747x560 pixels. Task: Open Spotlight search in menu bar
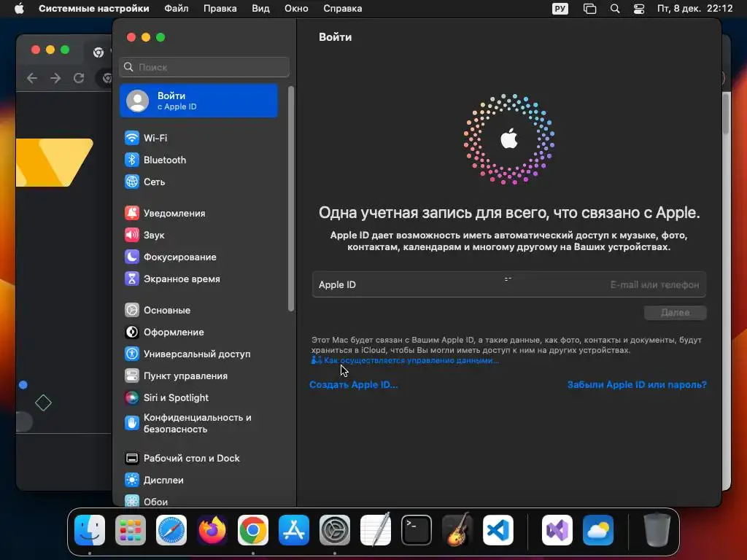coord(615,9)
